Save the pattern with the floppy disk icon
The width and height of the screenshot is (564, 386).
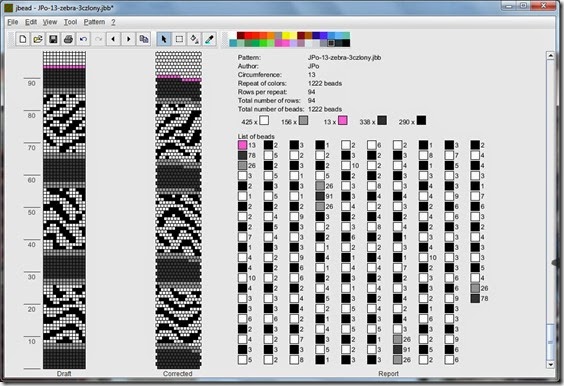point(53,39)
